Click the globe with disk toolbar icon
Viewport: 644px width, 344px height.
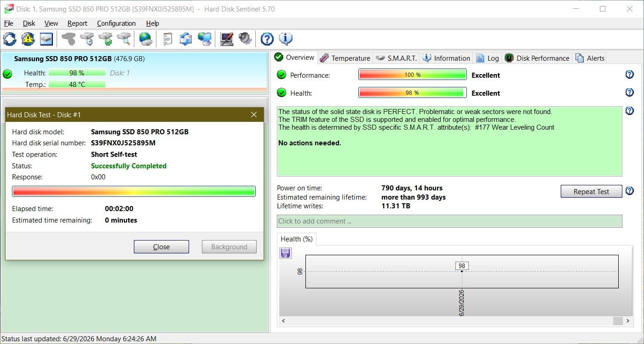point(146,39)
